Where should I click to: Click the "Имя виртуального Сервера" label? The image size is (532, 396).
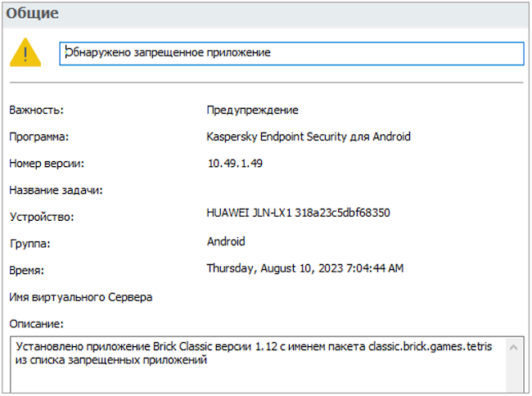pos(80,297)
